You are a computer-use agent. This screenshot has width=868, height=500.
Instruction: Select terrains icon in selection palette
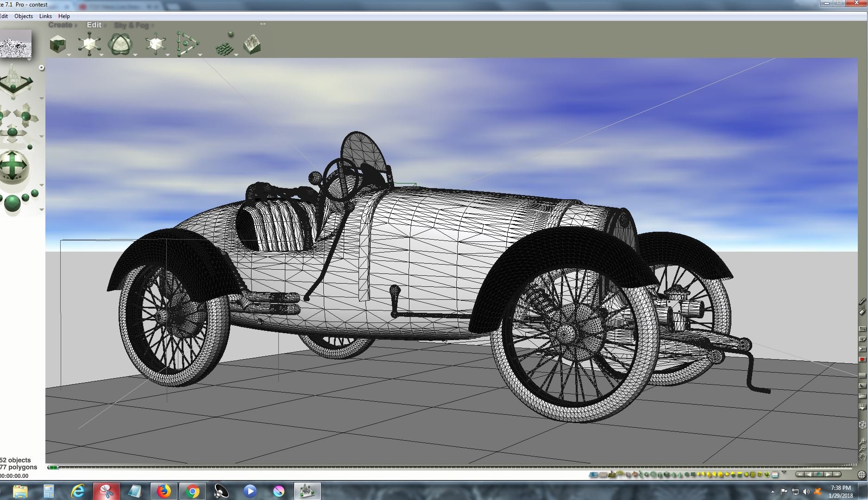(612, 475)
